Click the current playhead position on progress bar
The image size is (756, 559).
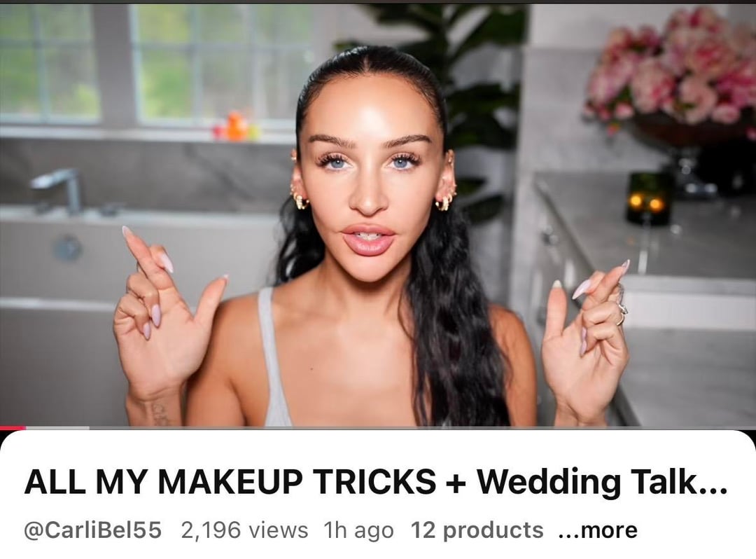26,427
